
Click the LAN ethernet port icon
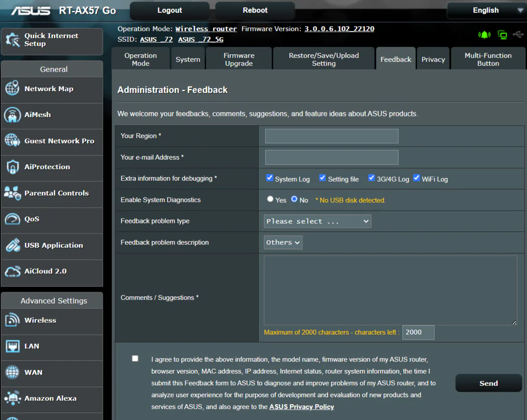click(x=13, y=346)
